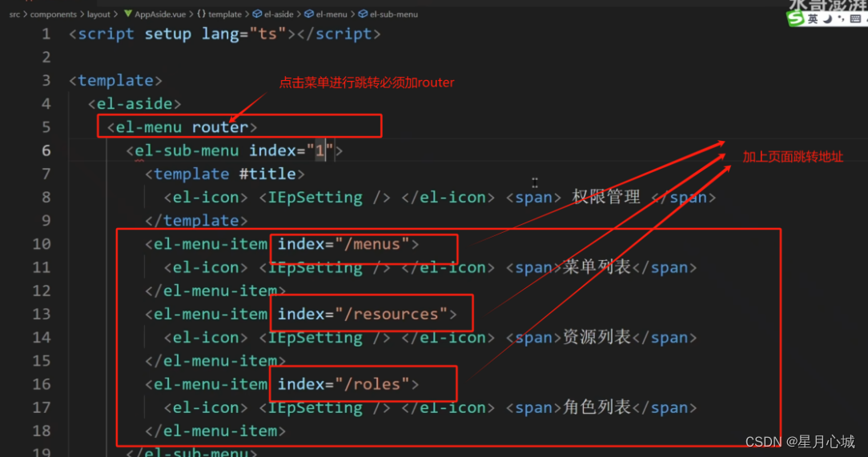The width and height of the screenshot is (868, 457).
Task: Click line number 13 in the gutter
Action: pos(42,315)
